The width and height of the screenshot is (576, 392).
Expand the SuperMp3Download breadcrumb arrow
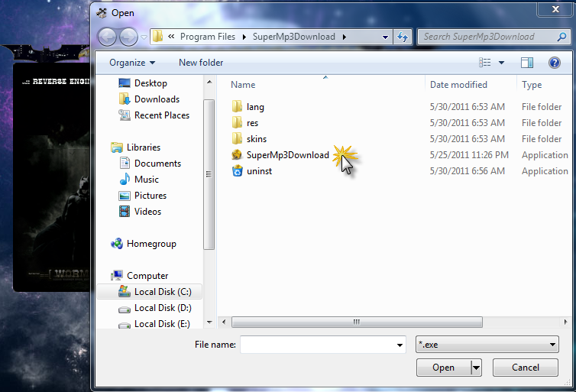click(x=345, y=37)
